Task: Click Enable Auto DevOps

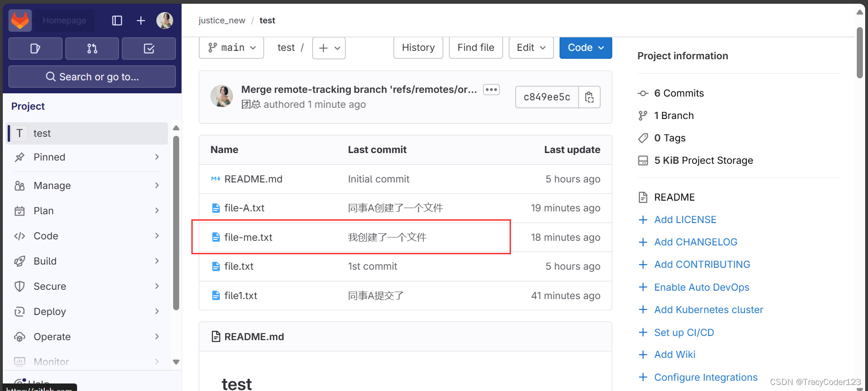Action: click(701, 287)
